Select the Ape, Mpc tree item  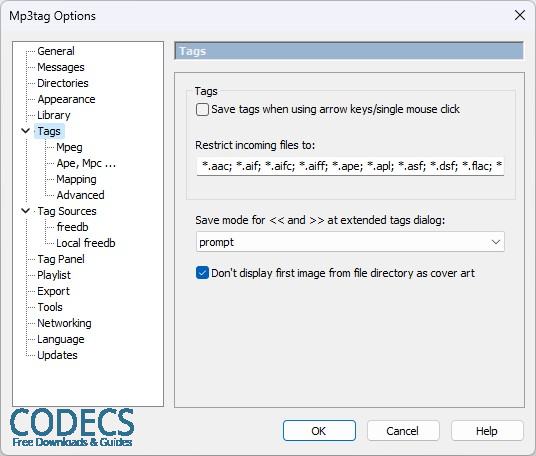pos(86,163)
